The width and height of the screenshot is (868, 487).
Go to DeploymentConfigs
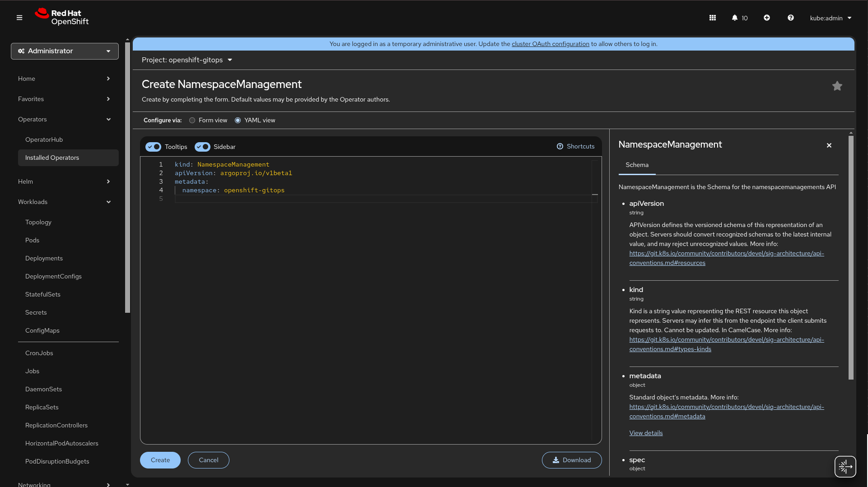tap(53, 276)
